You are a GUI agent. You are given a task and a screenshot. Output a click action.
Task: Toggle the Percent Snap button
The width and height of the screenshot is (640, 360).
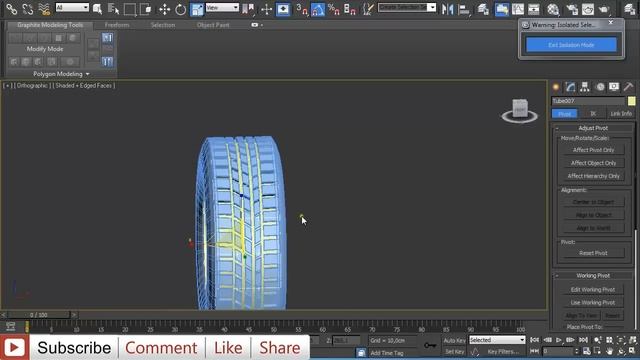click(334, 8)
